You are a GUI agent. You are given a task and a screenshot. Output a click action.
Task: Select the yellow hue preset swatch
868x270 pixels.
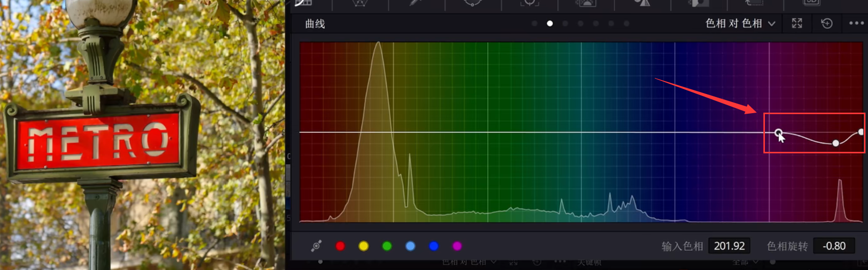[x=364, y=246]
